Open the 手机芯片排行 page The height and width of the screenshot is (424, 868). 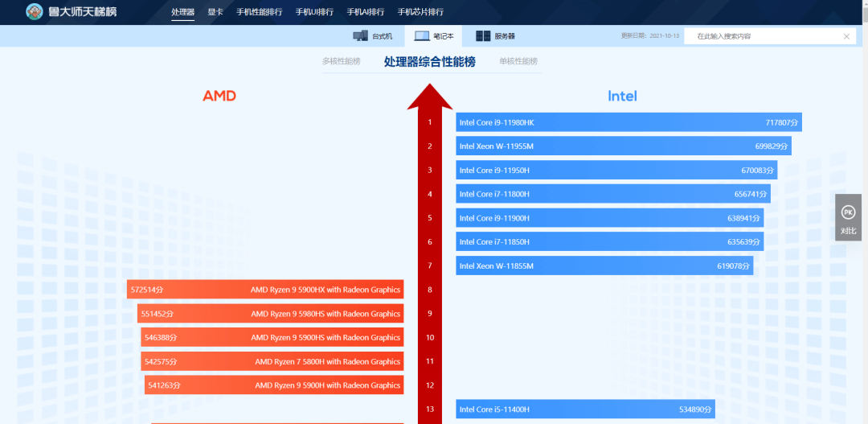coord(420,12)
